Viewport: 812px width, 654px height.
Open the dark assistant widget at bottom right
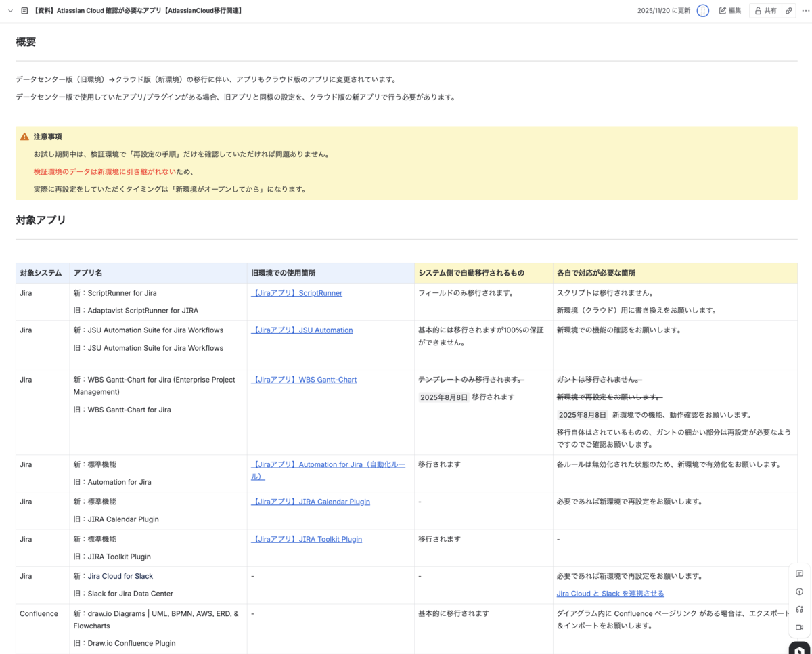pyautogui.click(x=800, y=648)
